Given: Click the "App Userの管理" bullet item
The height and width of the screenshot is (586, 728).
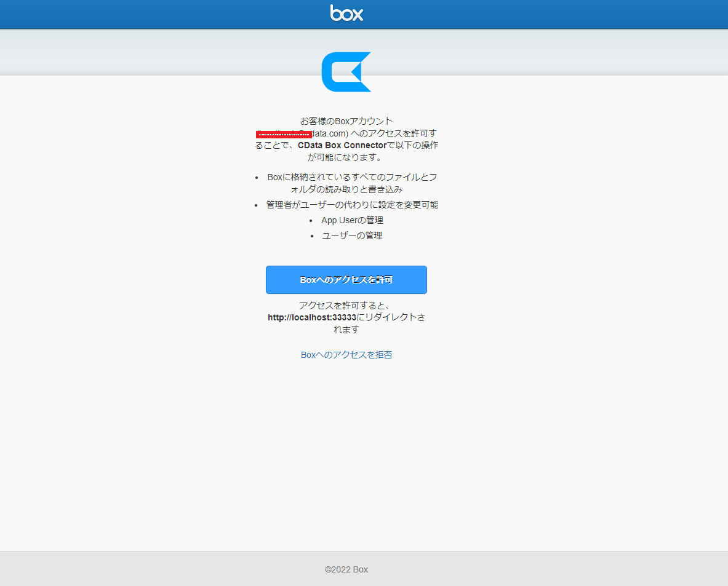Looking at the screenshot, I should click(351, 220).
